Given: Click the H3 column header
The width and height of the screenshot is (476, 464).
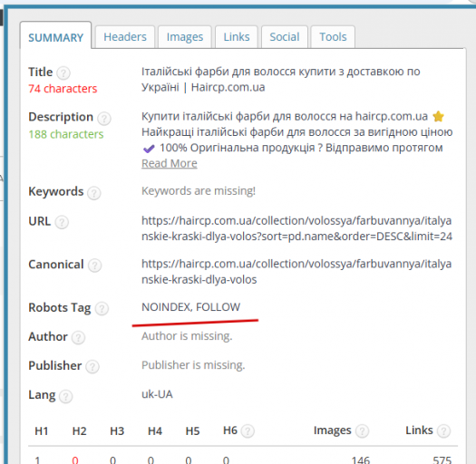Looking at the screenshot, I should tap(117, 431).
